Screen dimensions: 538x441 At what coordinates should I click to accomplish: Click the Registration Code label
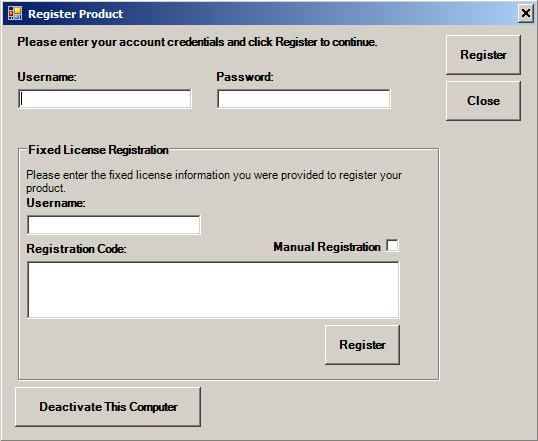(77, 249)
